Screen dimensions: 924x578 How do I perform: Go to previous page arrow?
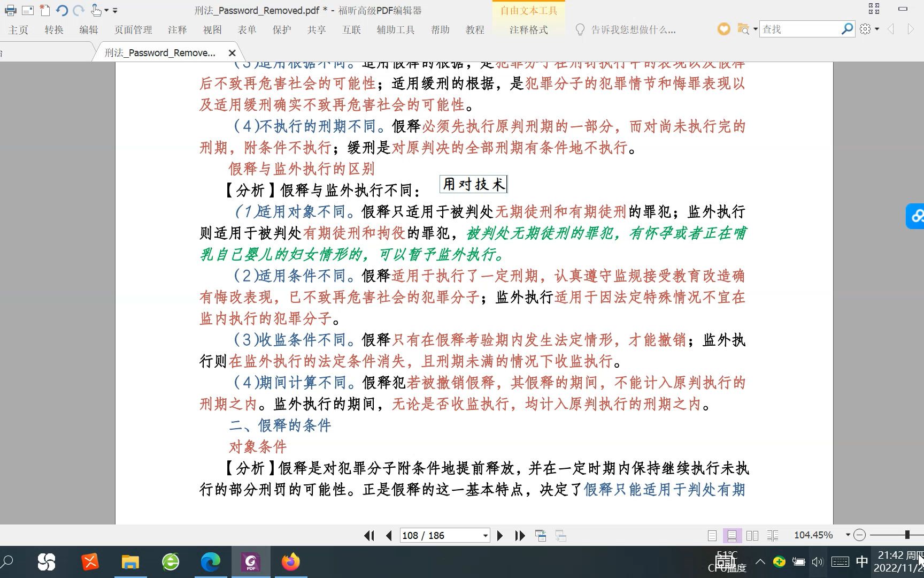point(389,536)
